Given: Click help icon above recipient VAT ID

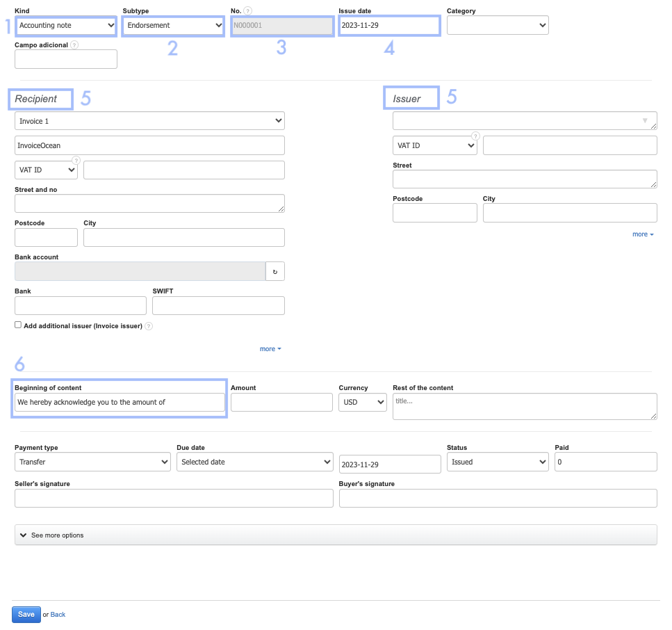Looking at the screenshot, I should coord(76,161).
